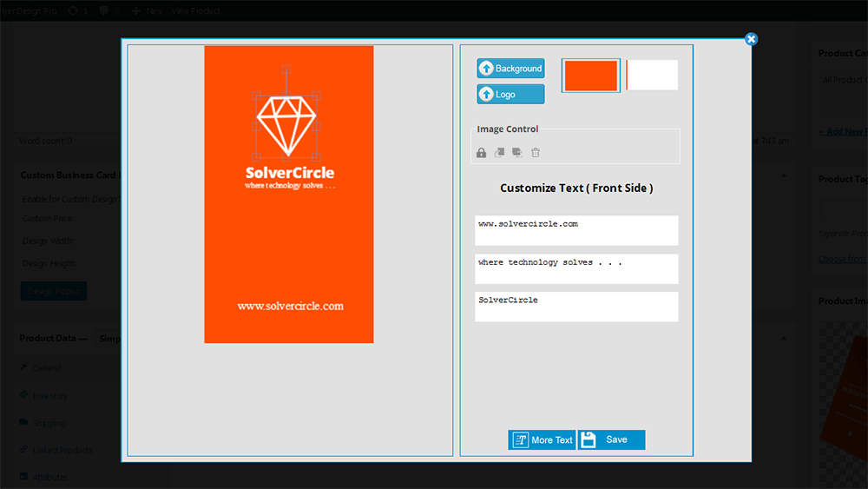Open the General tab in Product Data
This screenshot has width=868, height=489.
(47, 367)
